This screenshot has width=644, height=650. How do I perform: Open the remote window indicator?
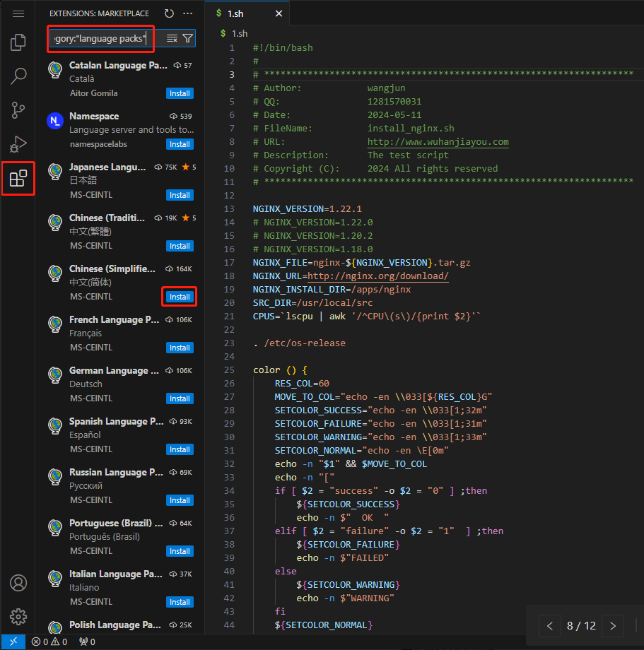[x=13, y=642]
